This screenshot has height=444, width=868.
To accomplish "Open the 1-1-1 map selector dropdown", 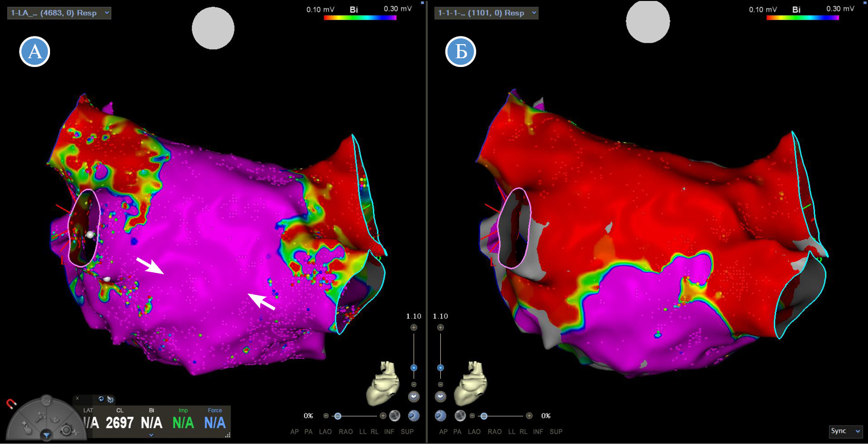I will click(486, 13).
